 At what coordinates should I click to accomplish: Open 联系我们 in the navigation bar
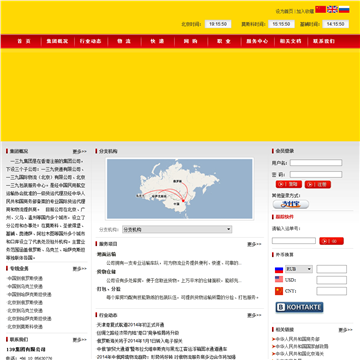(x=324, y=41)
